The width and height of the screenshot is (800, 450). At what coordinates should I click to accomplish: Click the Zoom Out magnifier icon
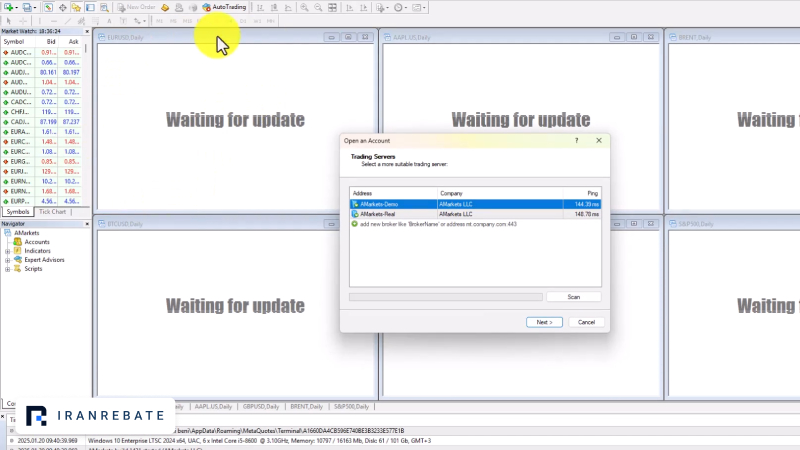click(318, 7)
